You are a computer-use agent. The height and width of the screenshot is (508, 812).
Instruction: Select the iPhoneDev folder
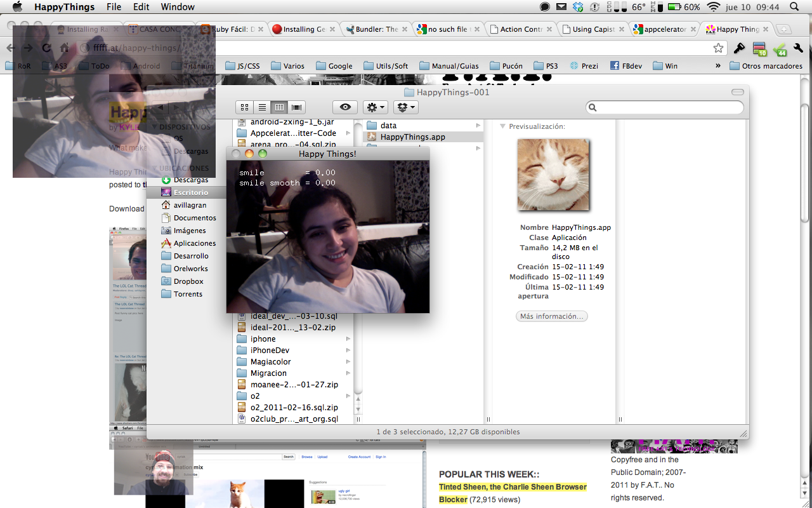(x=294, y=351)
